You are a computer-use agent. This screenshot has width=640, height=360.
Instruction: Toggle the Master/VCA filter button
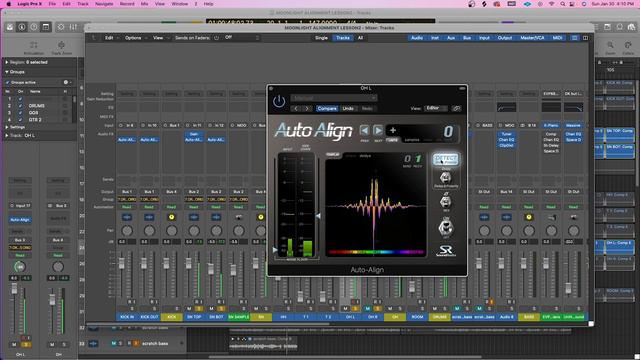pyautogui.click(x=532, y=38)
